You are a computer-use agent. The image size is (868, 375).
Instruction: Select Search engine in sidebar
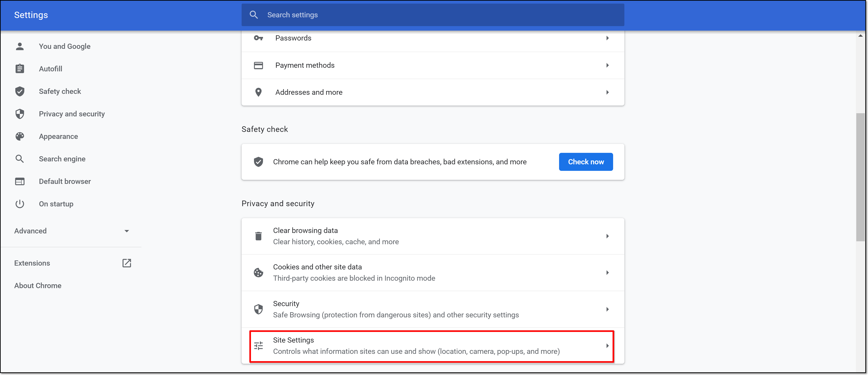point(62,159)
